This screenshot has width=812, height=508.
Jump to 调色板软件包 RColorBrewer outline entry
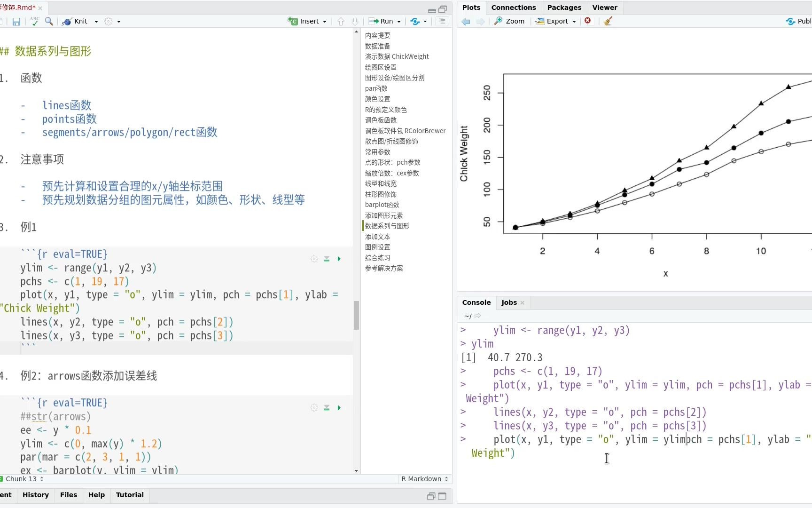pyautogui.click(x=405, y=131)
